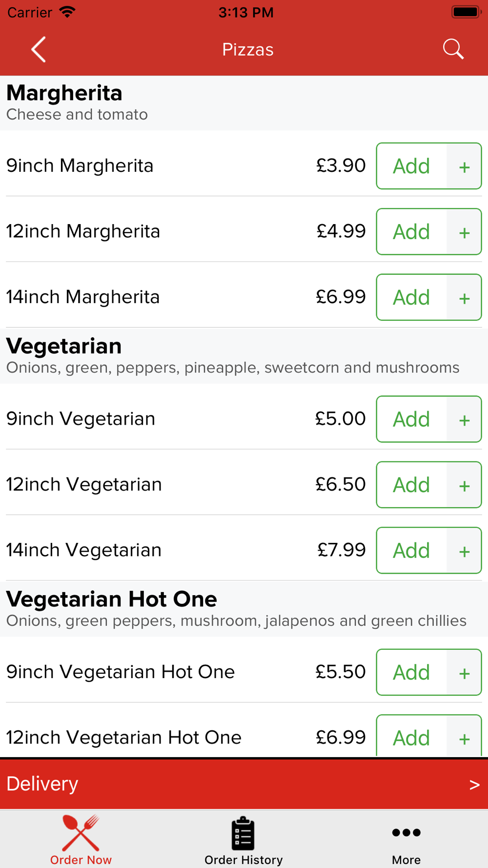This screenshot has width=488, height=868.
Task: Add the 9inch Vegetarian pizza
Action: [x=411, y=419]
